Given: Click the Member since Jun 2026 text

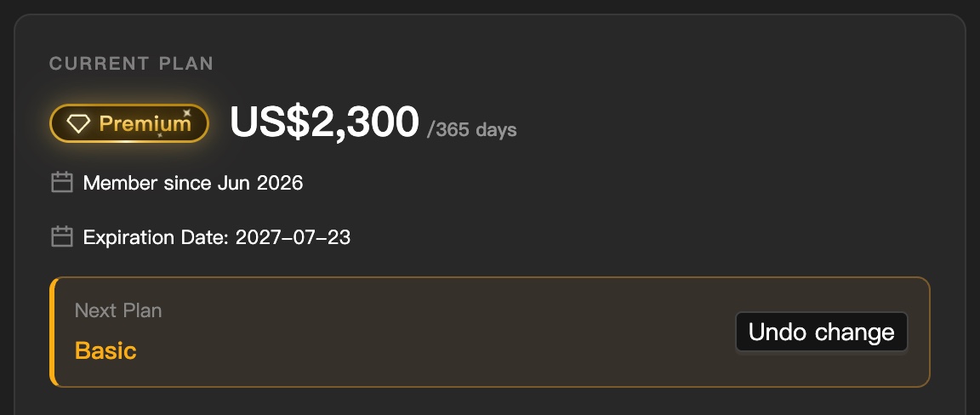Looking at the screenshot, I should pyautogui.click(x=193, y=183).
